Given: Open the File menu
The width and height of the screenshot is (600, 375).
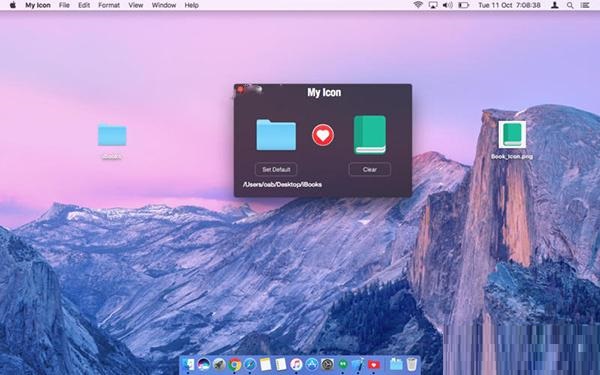Looking at the screenshot, I should (64, 5).
